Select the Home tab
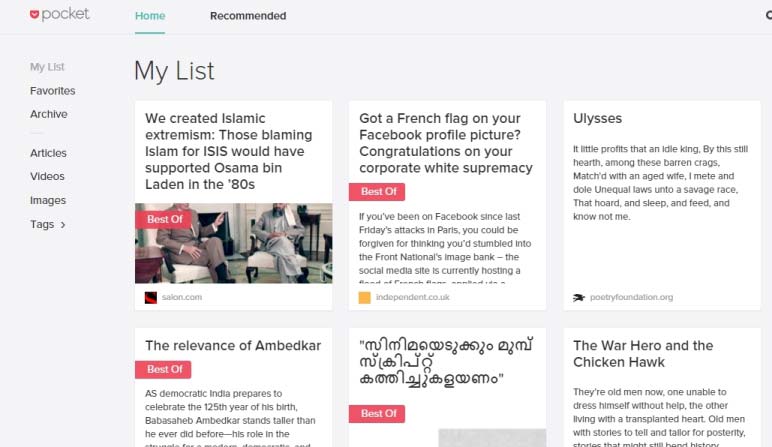Screen dimensions: 772x447 tap(150, 16)
